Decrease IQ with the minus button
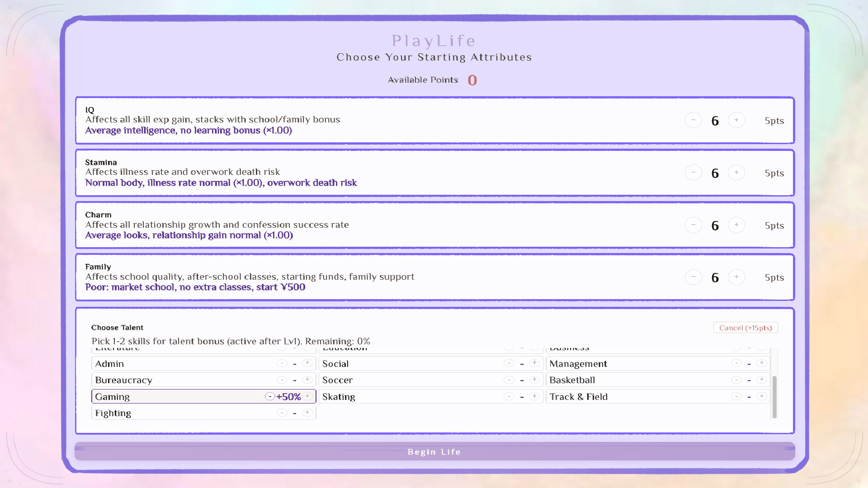 [693, 120]
